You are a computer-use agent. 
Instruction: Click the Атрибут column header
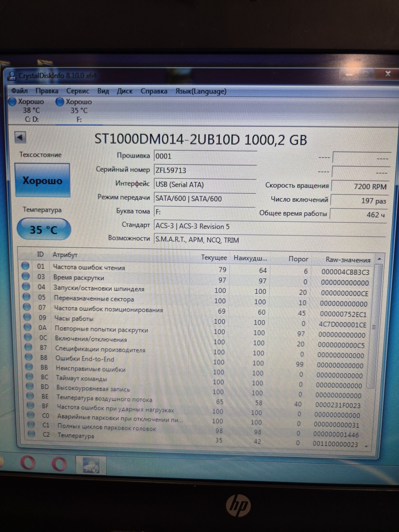pos(65,255)
